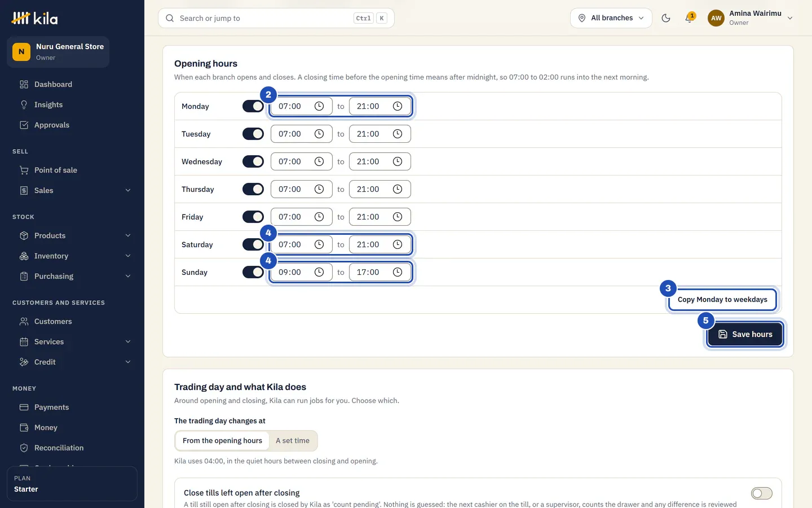Click the Save hours button

745,334
